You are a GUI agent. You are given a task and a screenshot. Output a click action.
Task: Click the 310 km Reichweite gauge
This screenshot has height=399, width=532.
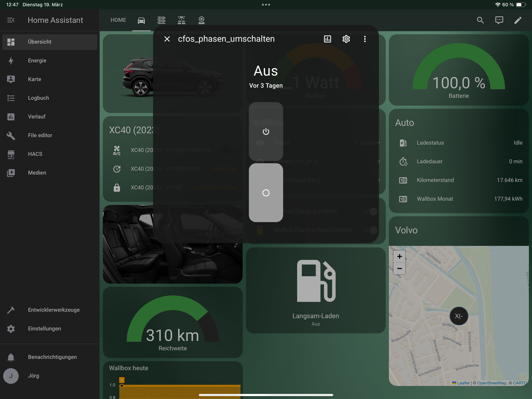tap(173, 322)
